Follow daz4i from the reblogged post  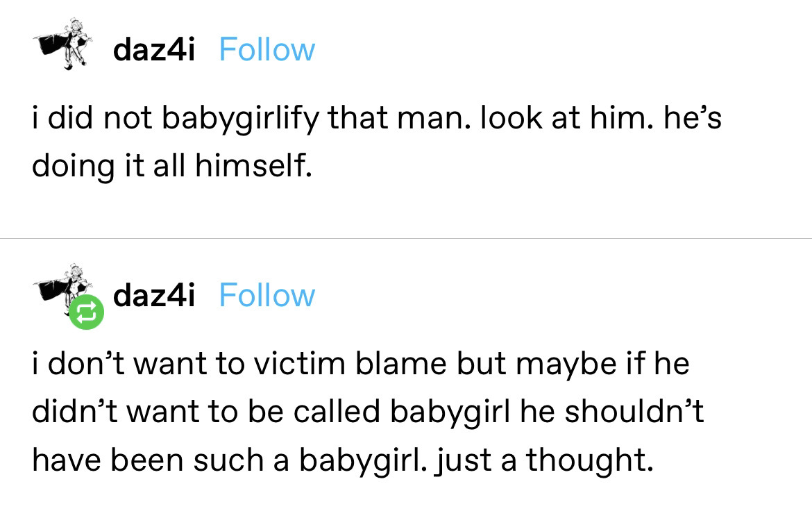coord(267,296)
